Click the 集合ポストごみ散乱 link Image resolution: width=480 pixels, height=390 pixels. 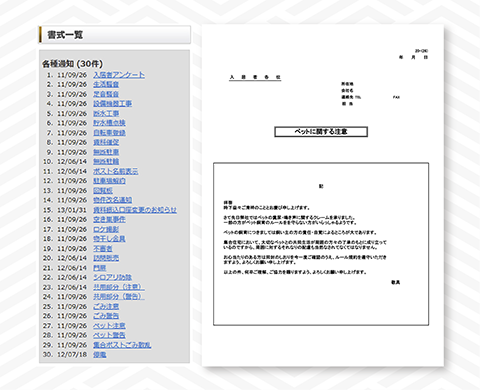click(122, 345)
